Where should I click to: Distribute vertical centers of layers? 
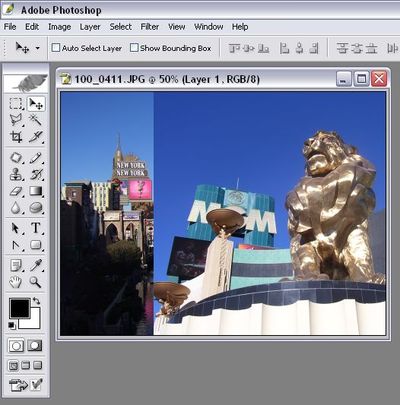(357, 48)
